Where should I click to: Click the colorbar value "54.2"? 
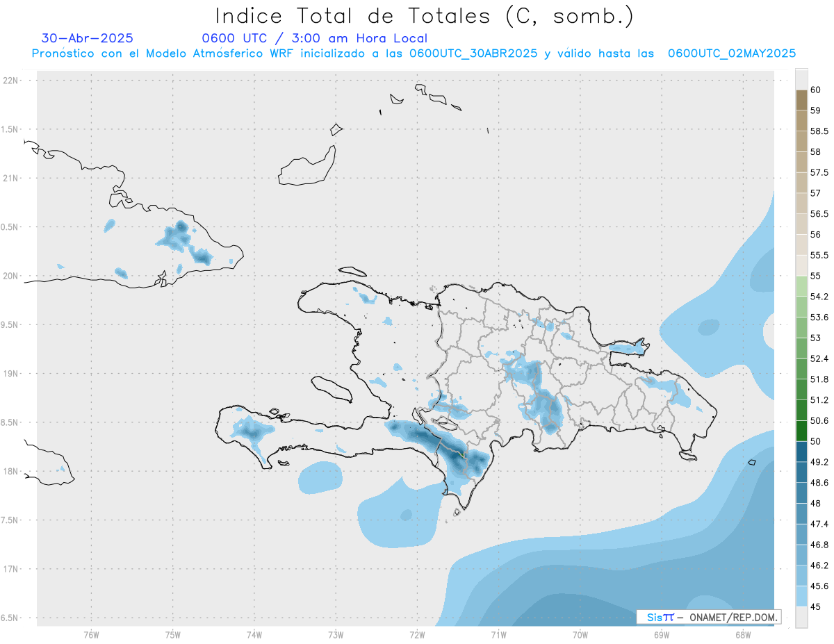click(819, 297)
